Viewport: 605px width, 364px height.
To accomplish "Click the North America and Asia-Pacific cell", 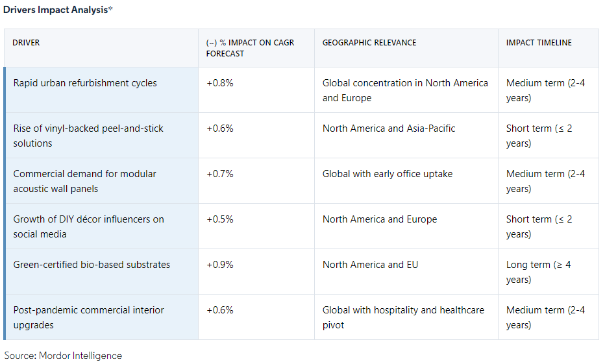I will coord(389,128).
